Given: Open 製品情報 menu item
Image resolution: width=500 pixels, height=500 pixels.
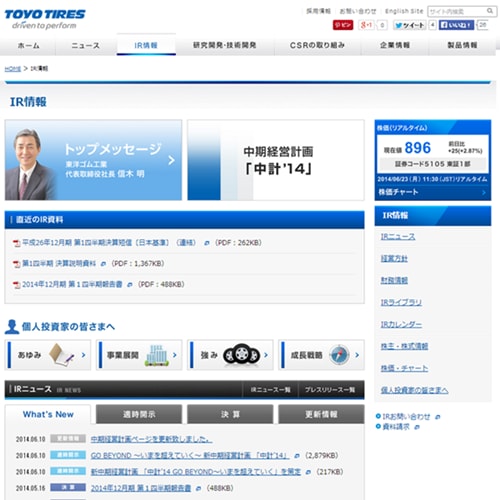Looking at the screenshot, I should pyautogui.click(x=462, y=45).
